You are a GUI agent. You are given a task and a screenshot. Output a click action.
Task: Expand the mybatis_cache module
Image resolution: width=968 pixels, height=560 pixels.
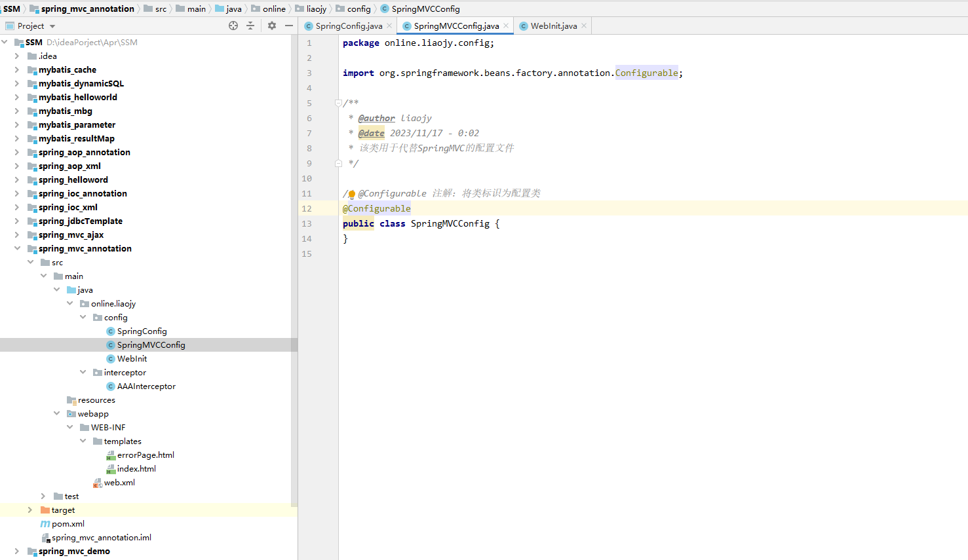click(x=17, y=69)
